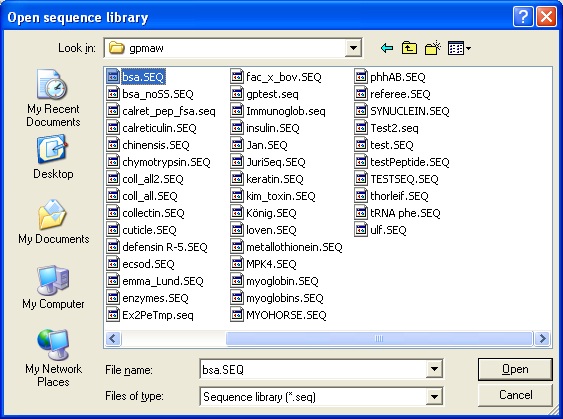
Task: Select the SYNUCLEIN.SEQ file
Action: [x=402, y=111]
